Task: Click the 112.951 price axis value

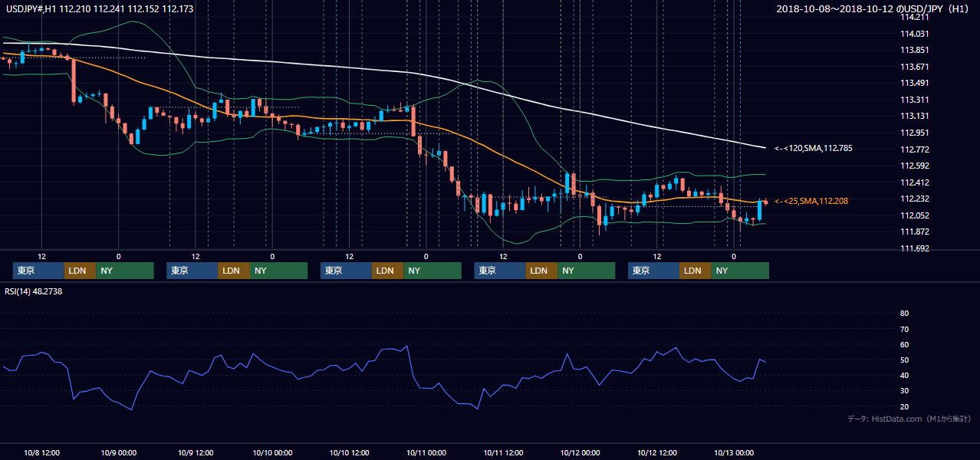Action: tap(914, 133)
